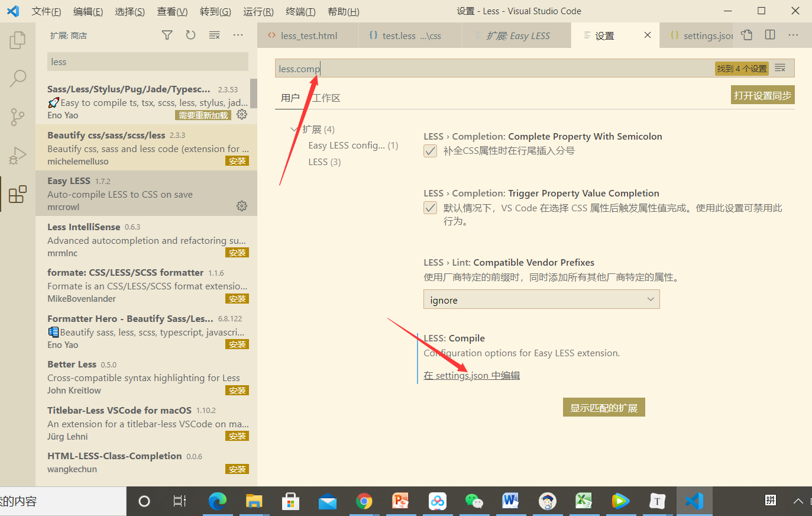Click the extensions search box containing less
The width and height of the screenshot is (812, 516).
pyautogui.click(x=148, y=62)
